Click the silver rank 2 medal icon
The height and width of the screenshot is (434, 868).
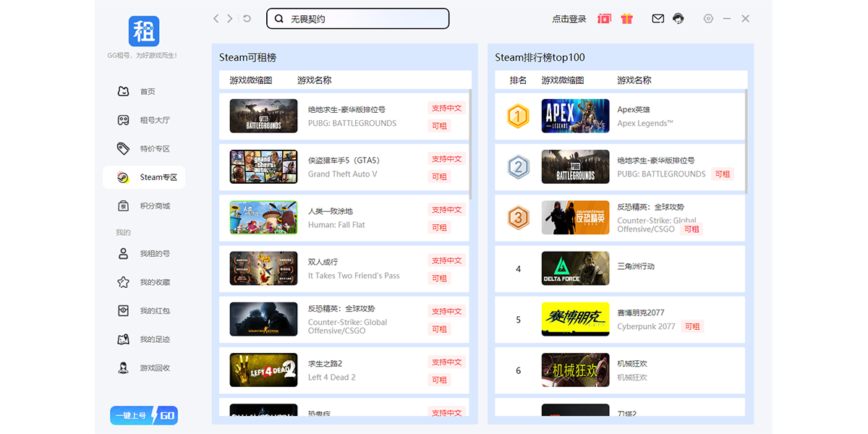point(518,167)
